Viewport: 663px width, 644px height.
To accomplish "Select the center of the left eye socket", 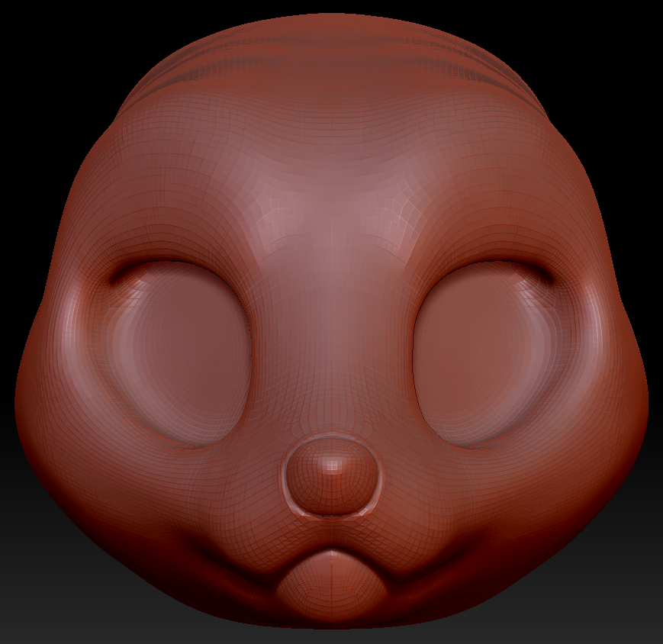I will click(x=183, y=351).
